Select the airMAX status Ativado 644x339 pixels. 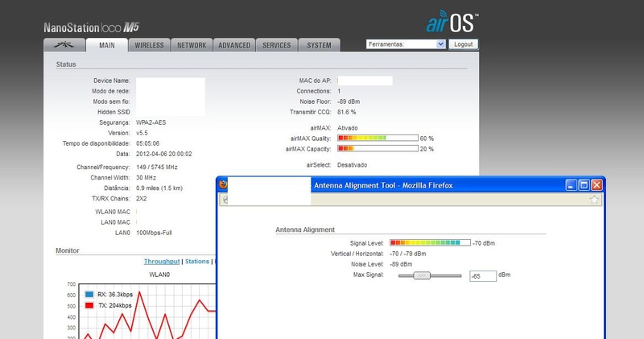tap(348, 128)
